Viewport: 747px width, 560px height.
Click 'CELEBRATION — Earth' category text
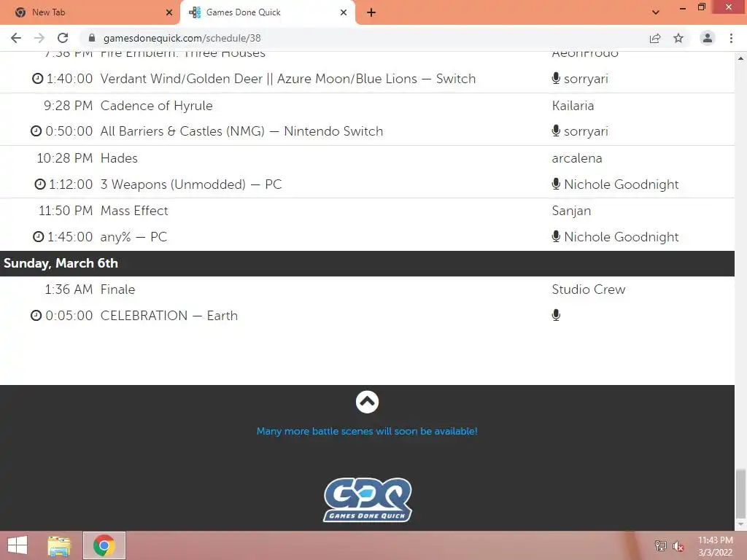pos(169,316)
